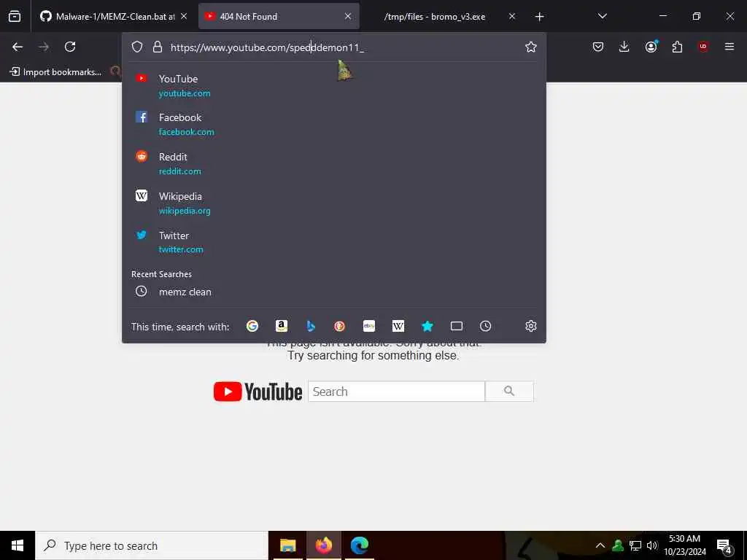The image size is (747, 560).
Task: Open File Explorer from taskbar
Action: pyautogui.click(x=287, y=545)
